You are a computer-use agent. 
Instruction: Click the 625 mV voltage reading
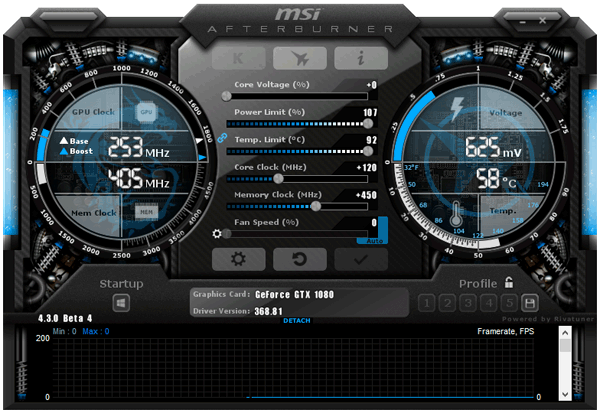pyautogui.click(x=494, y=148)
